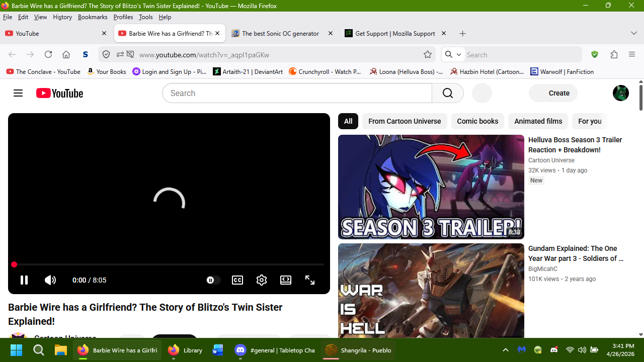Screen dimensions: 644x362
Task: Open YouTube hamburger guide menu
Action: pos(18,93)
